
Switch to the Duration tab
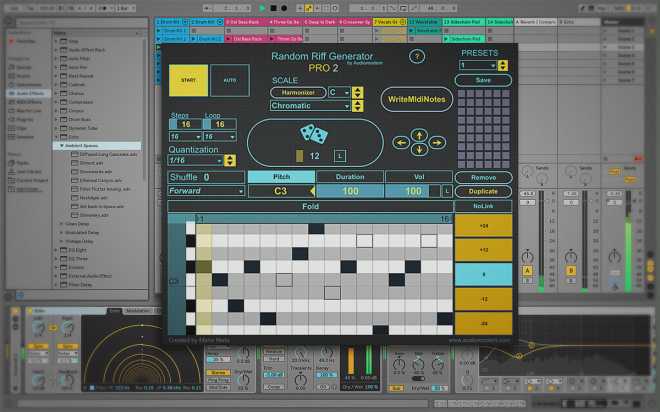[x=350, y=177]
